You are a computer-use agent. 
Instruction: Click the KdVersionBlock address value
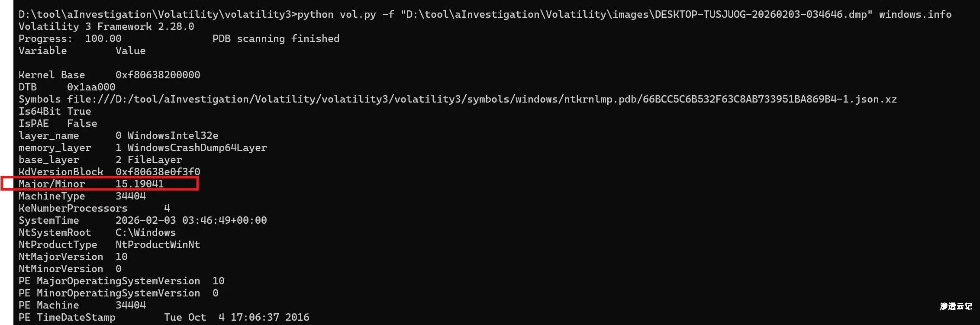(158, 172)
